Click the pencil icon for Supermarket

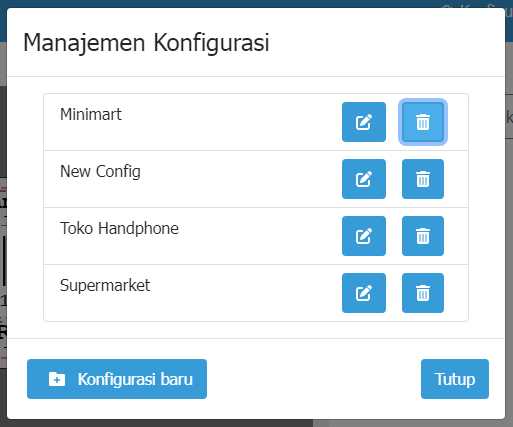[364, 293]
